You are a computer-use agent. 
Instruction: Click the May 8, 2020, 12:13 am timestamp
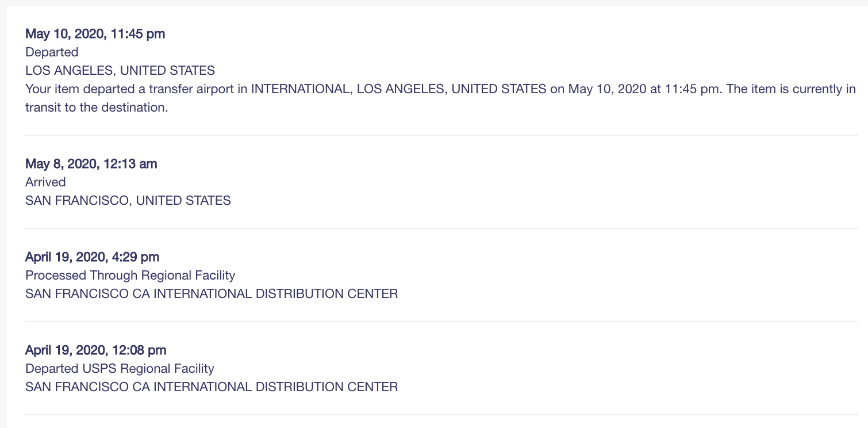(x=91, y=164)
